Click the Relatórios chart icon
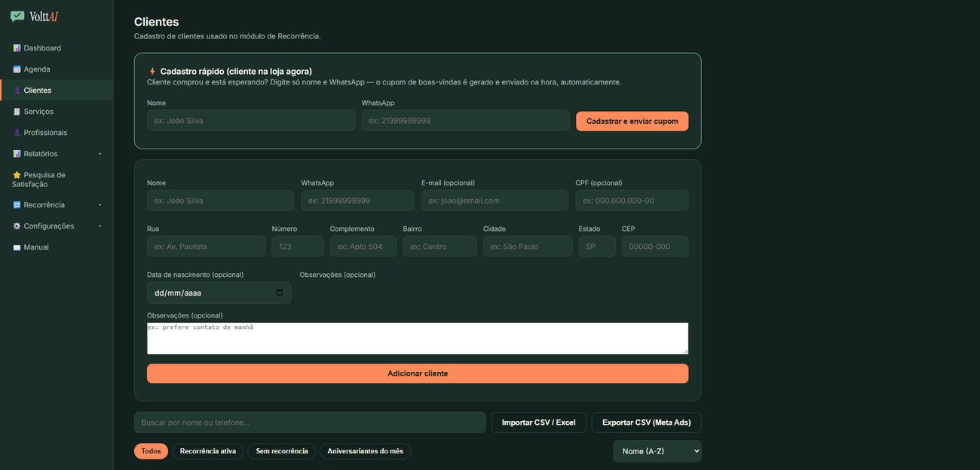The width and height of the screenshot is (980, 470). (x=17, y=154)
